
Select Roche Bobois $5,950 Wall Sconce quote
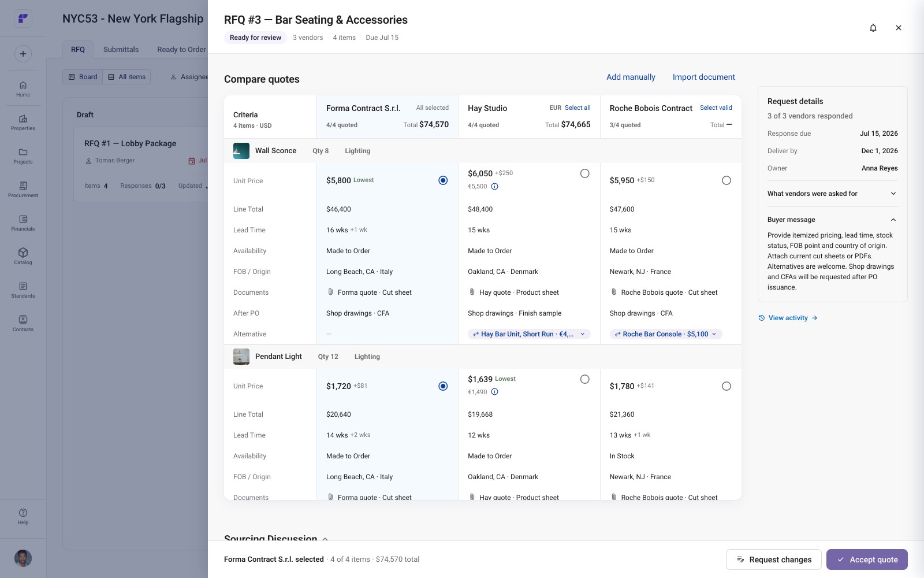(726, 180)
